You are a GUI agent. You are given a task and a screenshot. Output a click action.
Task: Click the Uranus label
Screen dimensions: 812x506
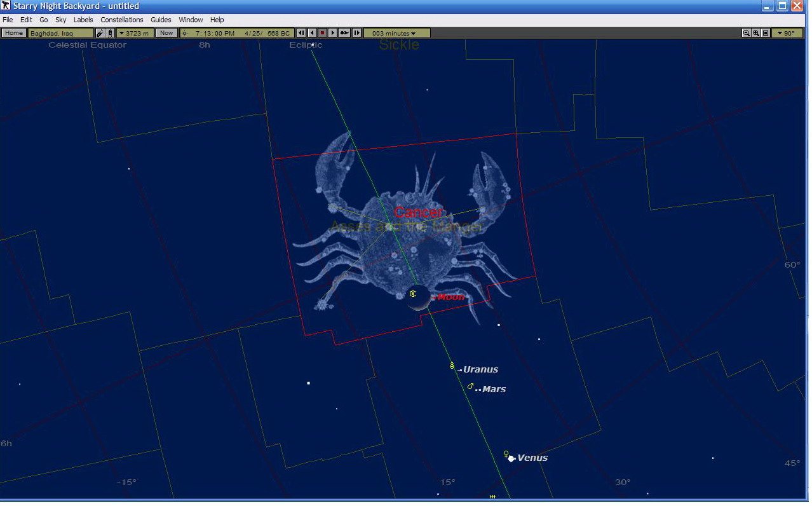pos(480,369)
